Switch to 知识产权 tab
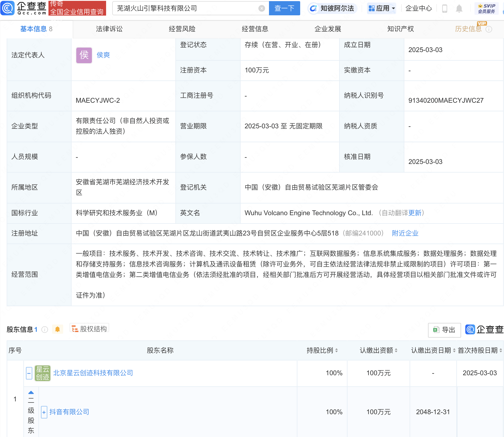This screenshot has width=504, height=437. pos(400,29)
